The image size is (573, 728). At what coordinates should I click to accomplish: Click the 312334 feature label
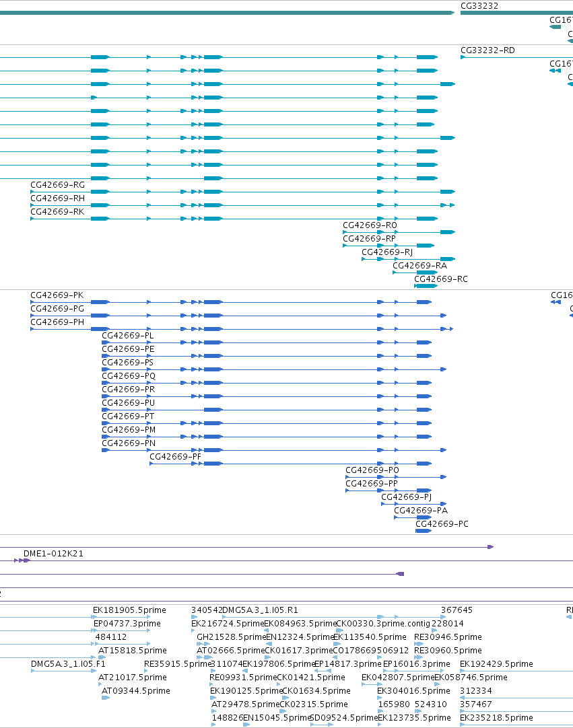click(476, 691)
